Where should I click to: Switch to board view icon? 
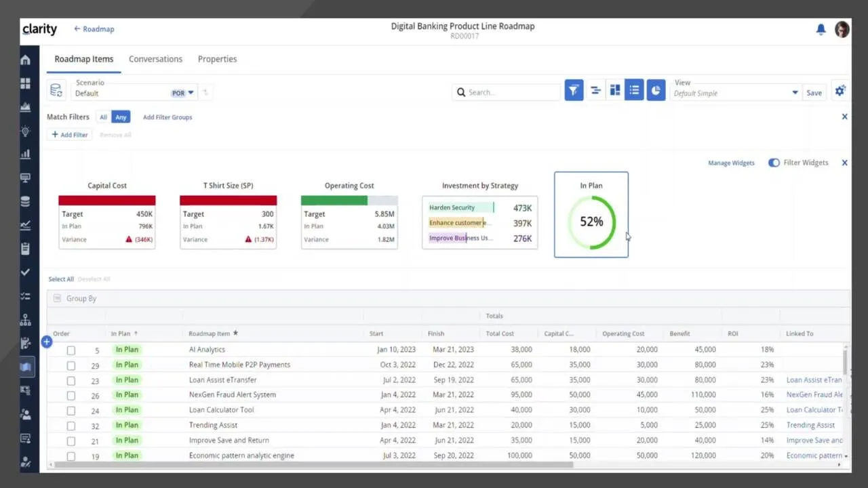[615, 91]
